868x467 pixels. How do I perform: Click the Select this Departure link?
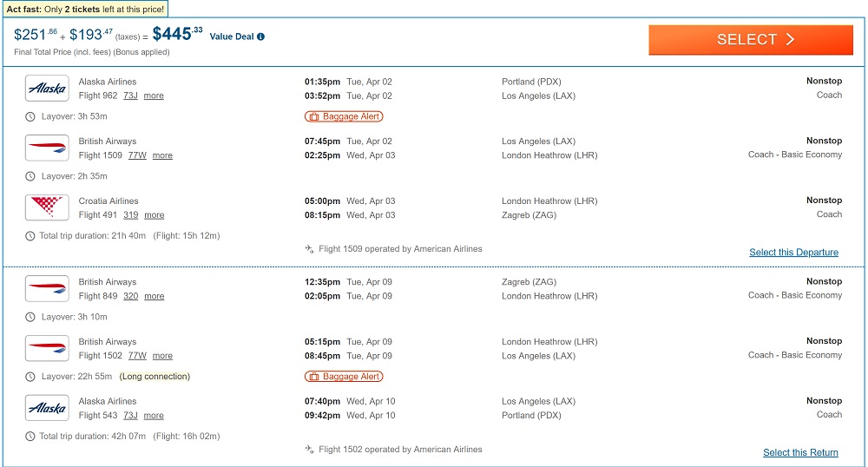[793, 253]
